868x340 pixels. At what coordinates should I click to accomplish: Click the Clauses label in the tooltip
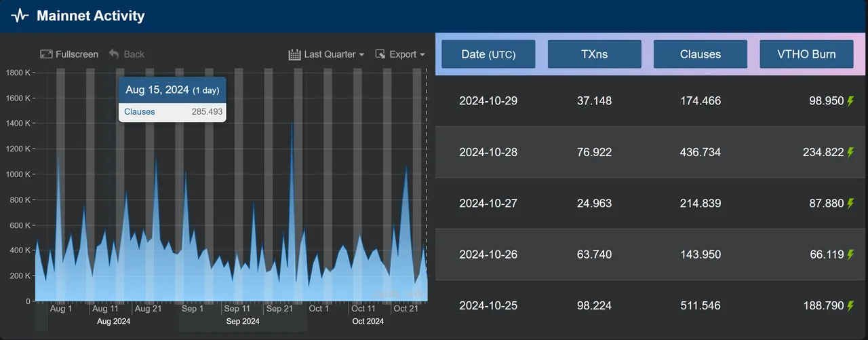(140, 112)
